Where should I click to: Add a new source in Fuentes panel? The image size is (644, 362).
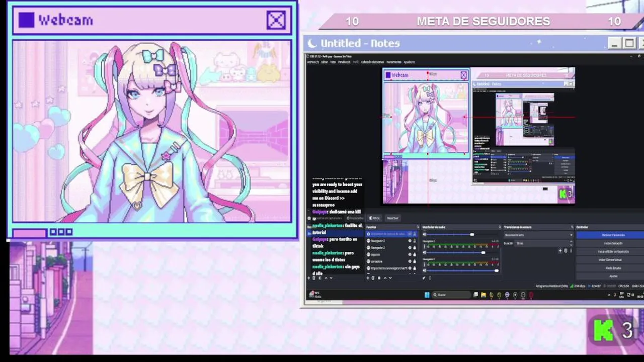pyautogui.click(x=368, y=278)
